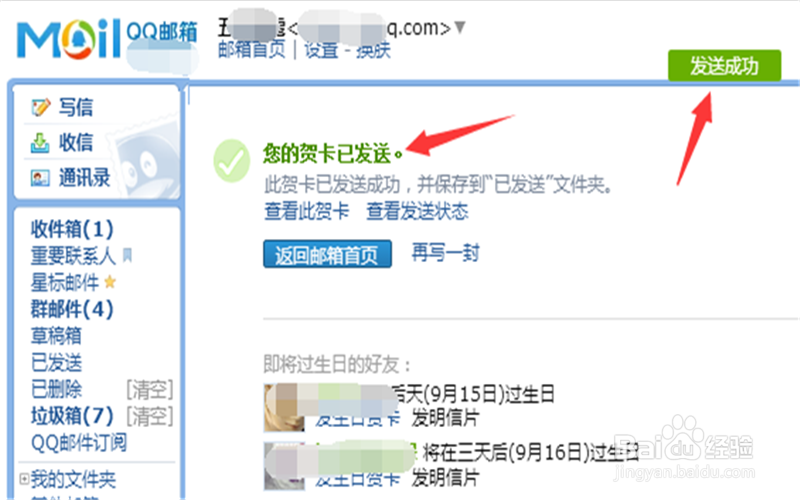Click the 返回邮箱首页 button
The width and height of the screenshot is (800, 500).
[328, 254]
